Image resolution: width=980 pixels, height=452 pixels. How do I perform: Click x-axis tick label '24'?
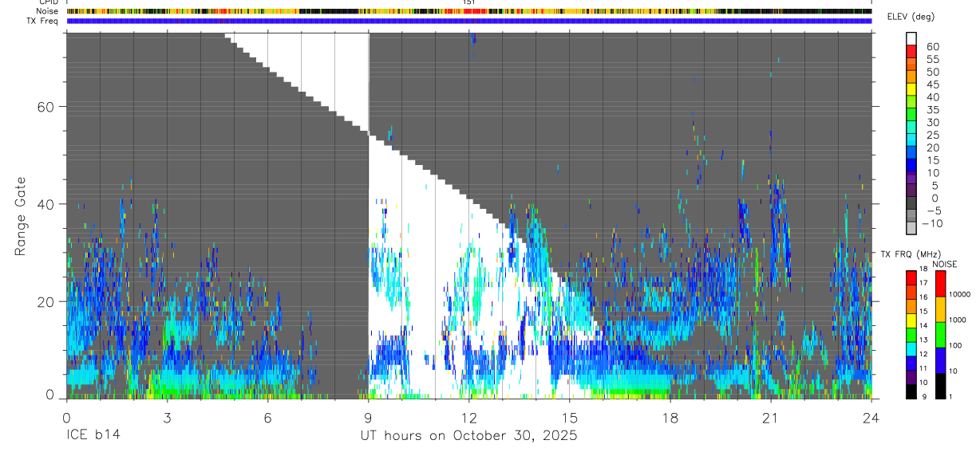tap(871, 418)
